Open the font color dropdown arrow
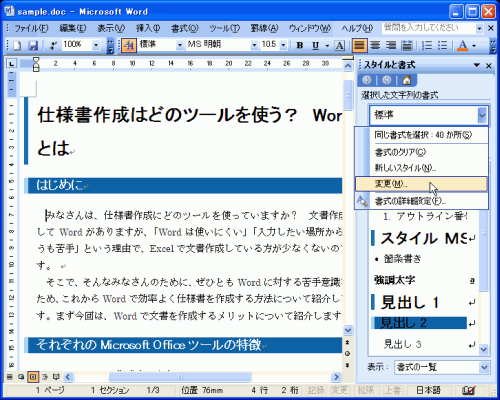 pos(474,45)
